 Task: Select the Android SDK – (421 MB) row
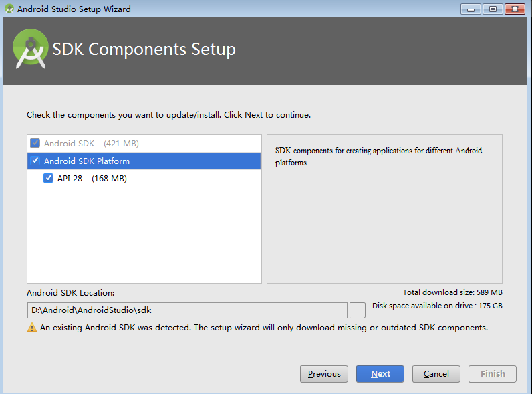point(144,143)
